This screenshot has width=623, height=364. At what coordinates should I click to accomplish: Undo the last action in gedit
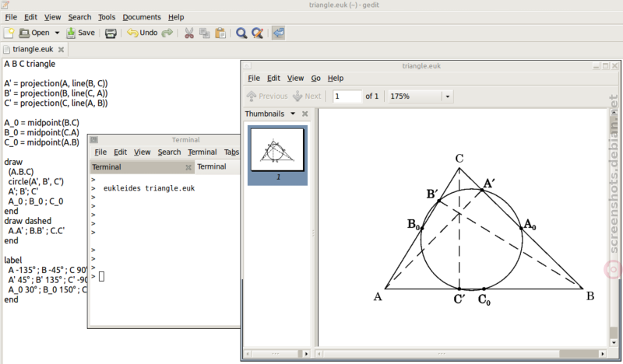(x=143, y=33)
